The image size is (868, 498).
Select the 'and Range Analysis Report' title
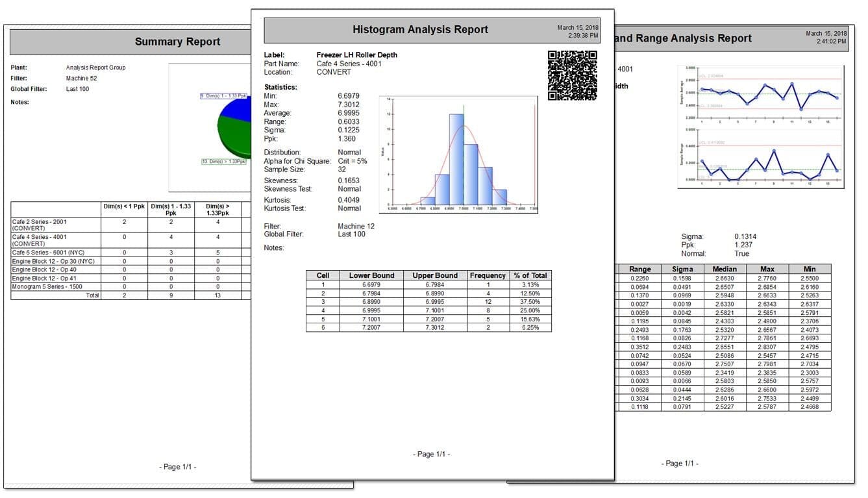tap(683, 38)
